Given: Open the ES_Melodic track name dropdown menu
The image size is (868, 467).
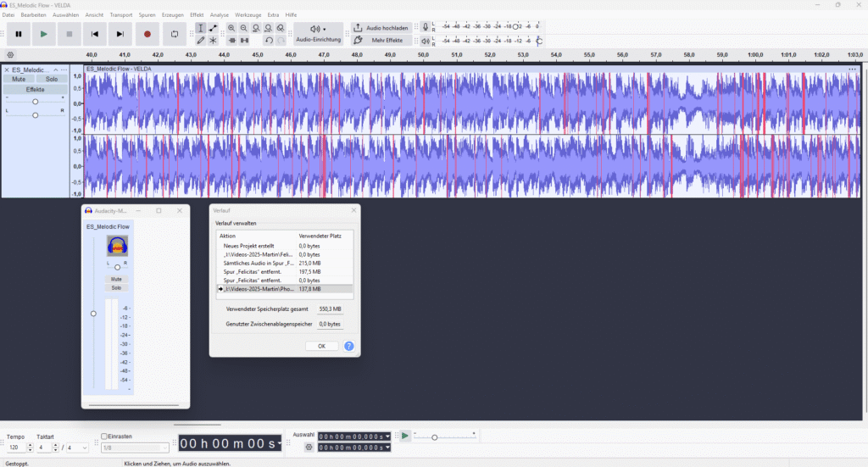Looking at the screenshot, I should tap(31, 69).
